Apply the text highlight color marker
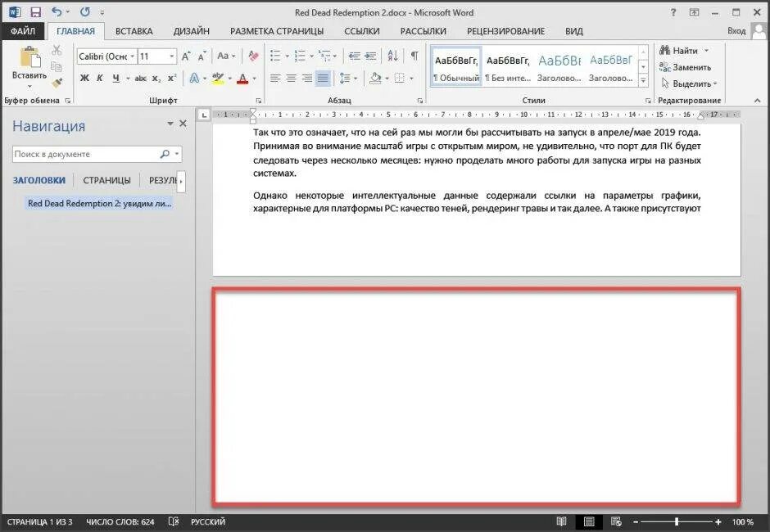The height and width of the screenshot is (532, 770). (218, 78)
